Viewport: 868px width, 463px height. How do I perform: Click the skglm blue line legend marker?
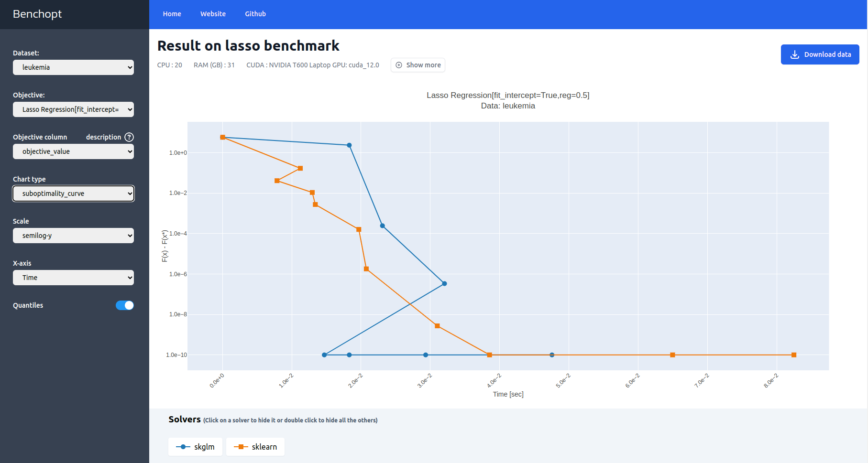pyautogui.click(x=183, y=447)
